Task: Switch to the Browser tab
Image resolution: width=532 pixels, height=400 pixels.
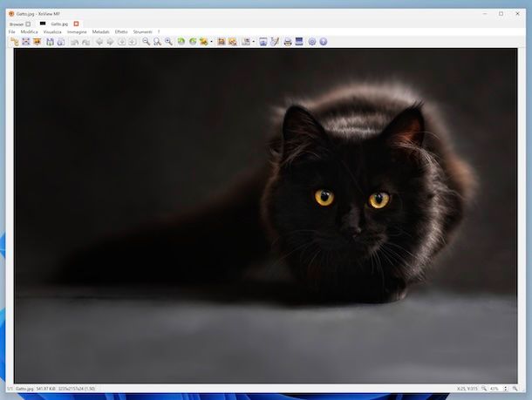Action: click(x=17, y=24)
